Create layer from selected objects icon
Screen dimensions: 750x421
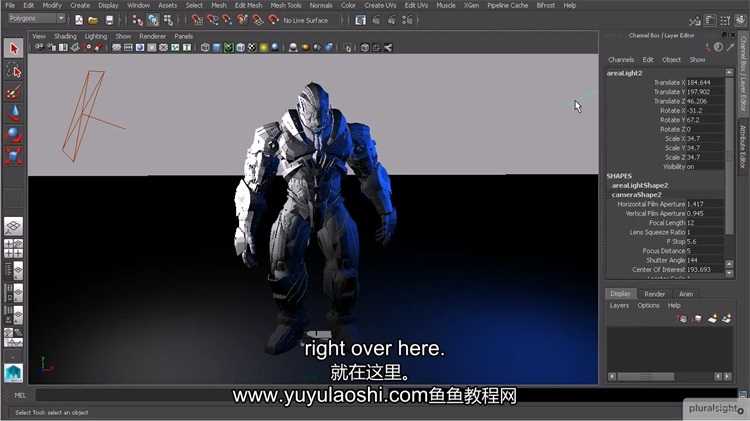click(727, 319)
